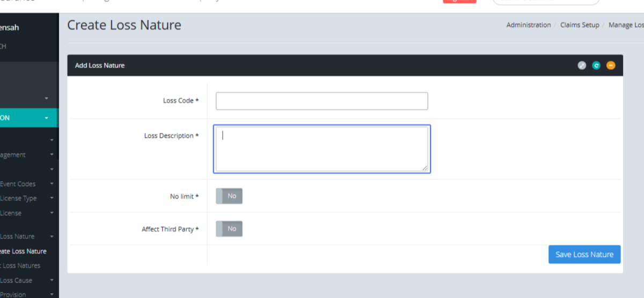Click the teal refresh panel icon

coord(596,65)
